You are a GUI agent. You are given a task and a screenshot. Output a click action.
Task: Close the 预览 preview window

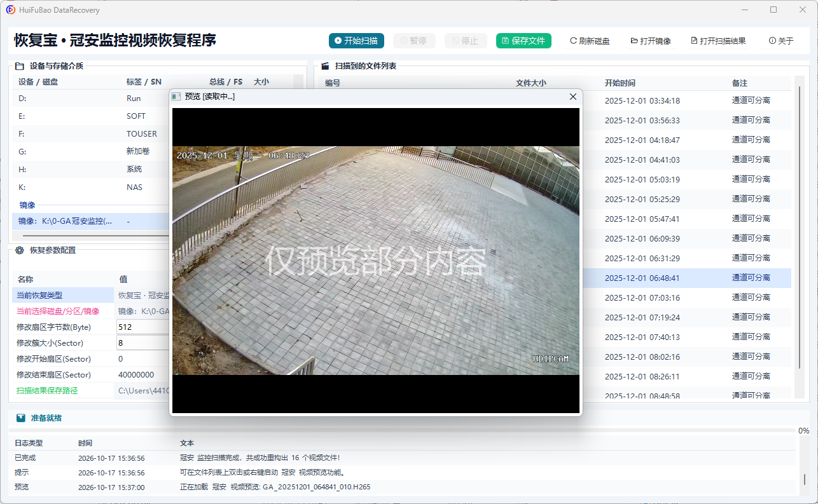[572, 97]
